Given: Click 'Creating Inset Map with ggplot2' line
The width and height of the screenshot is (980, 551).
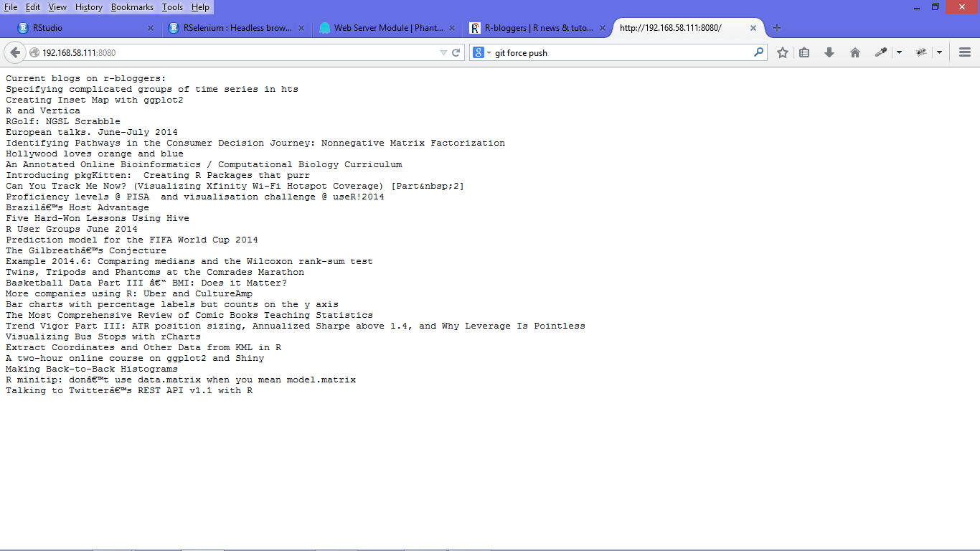Looking at the screenshot, I should (x=95, y=100).
